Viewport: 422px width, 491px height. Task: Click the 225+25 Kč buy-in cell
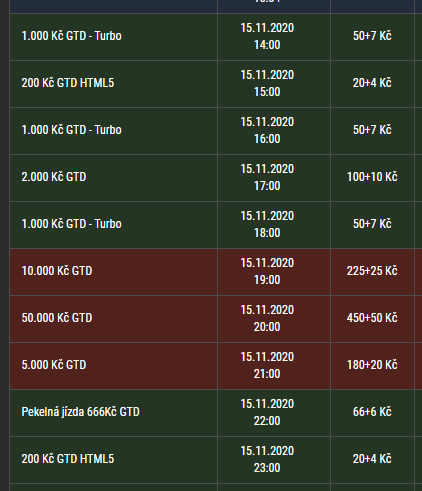click(372, 272)
